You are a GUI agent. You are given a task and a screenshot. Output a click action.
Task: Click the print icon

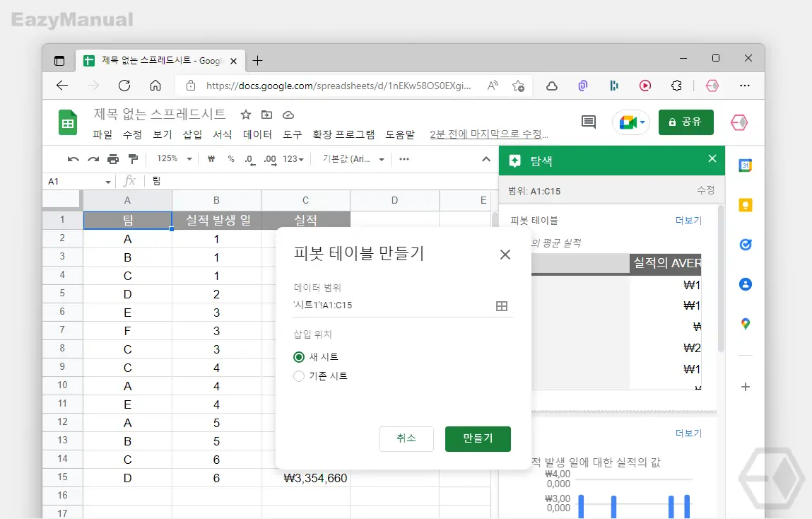click(113, 159)
